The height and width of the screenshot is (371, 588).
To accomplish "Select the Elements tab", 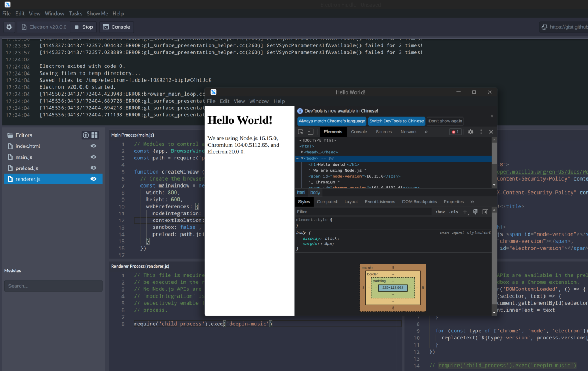I will tap(333, 132).
